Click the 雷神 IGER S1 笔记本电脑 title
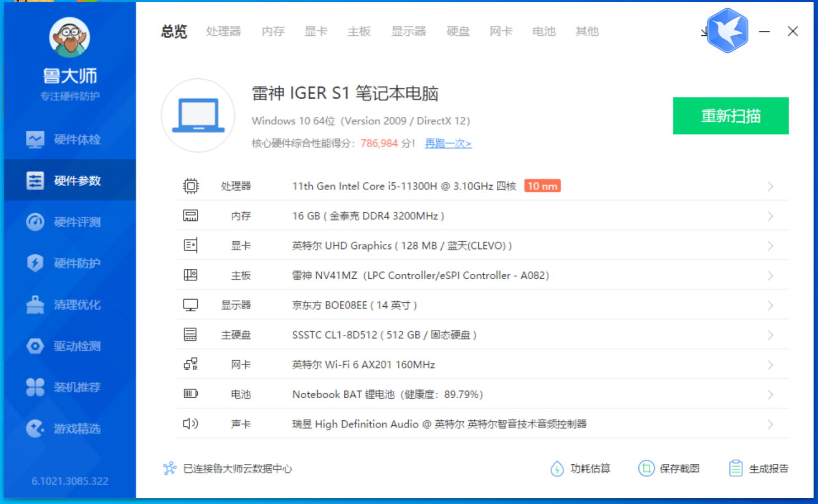Screen dimensions: 818x504 (x=345, y=93)
